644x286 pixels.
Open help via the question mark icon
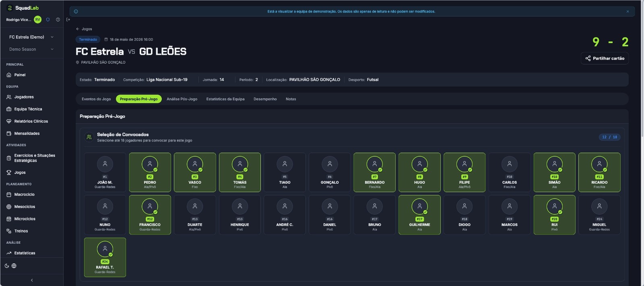click(x=58, y=19)
